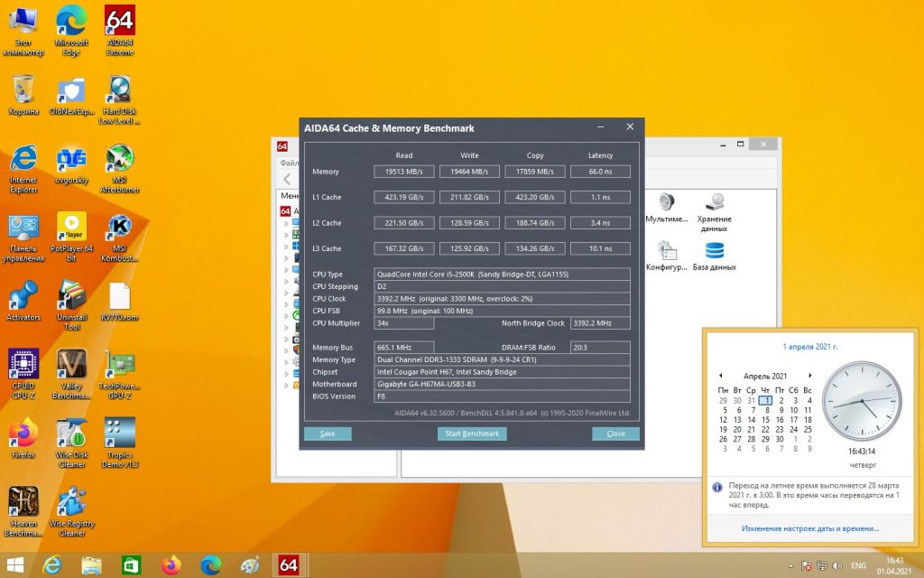Open Файл menu in AIDA64 window

pyautogui.click(x=289, y=163)
